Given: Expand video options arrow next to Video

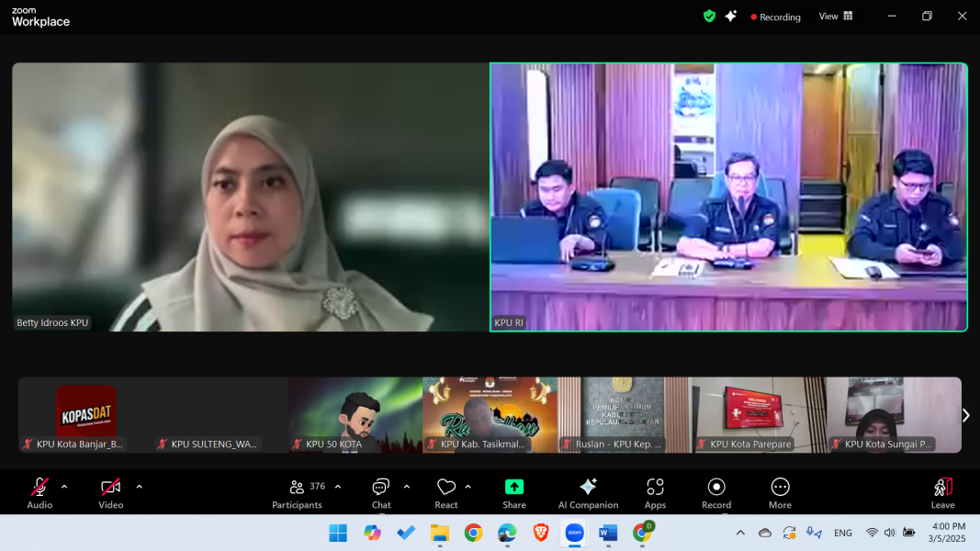Looking at the screenshot, I should pos(139,487).
